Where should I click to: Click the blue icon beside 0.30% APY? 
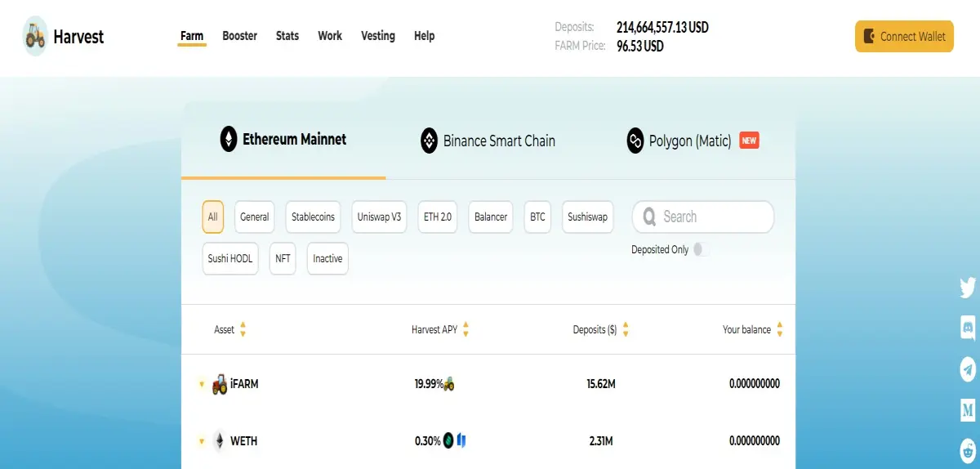461,441
